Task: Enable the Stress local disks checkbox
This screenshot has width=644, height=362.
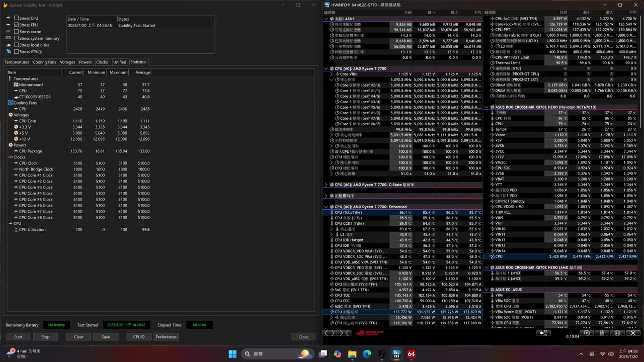Action: pyautogui.click(x=17, y=45)
